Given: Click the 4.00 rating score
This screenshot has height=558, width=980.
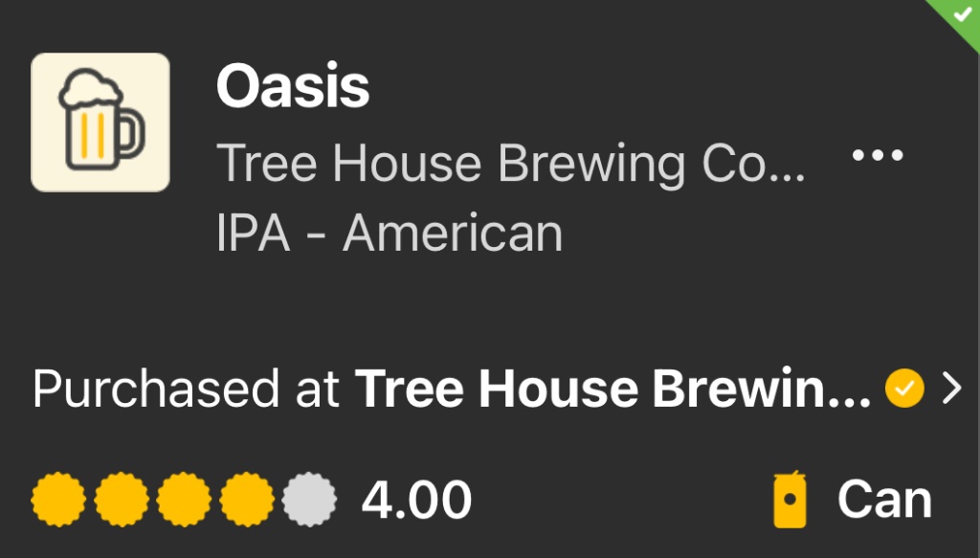Looking at the screenshot, I should [416, 501].
